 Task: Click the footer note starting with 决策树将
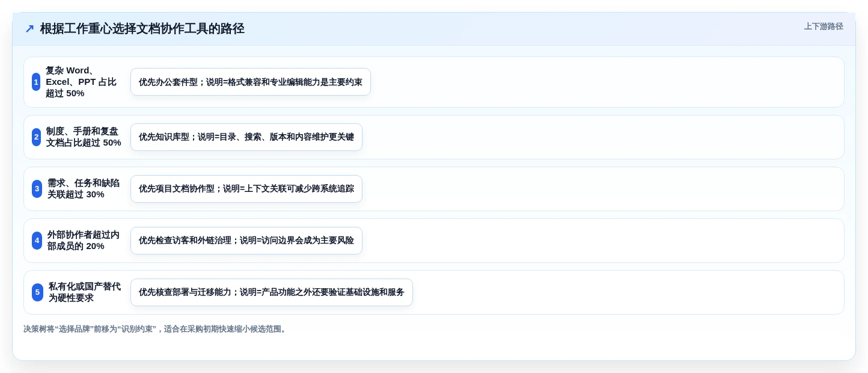point(156,329)
